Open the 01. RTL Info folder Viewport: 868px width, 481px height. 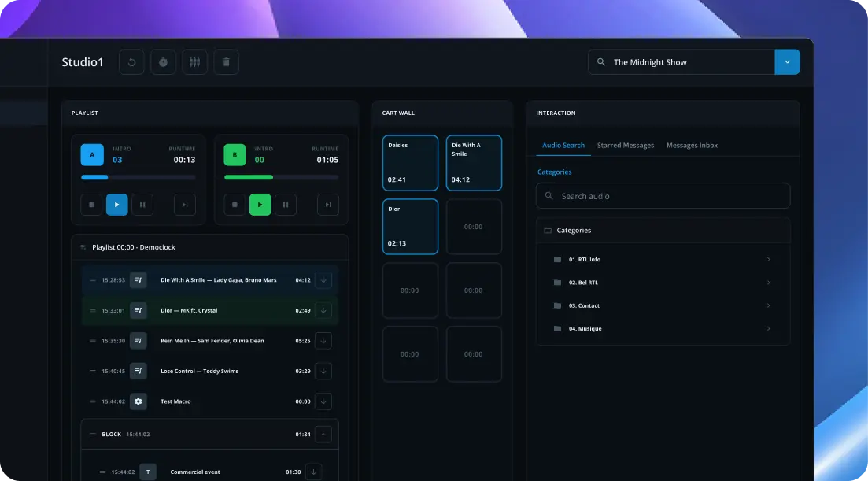point(663,260)
